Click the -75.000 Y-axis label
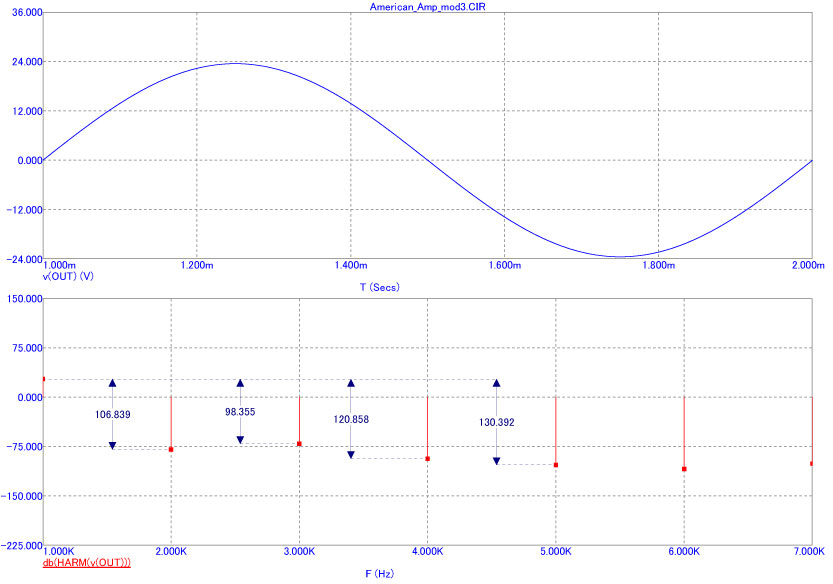833x584 pixels. [x=24, y=447]
